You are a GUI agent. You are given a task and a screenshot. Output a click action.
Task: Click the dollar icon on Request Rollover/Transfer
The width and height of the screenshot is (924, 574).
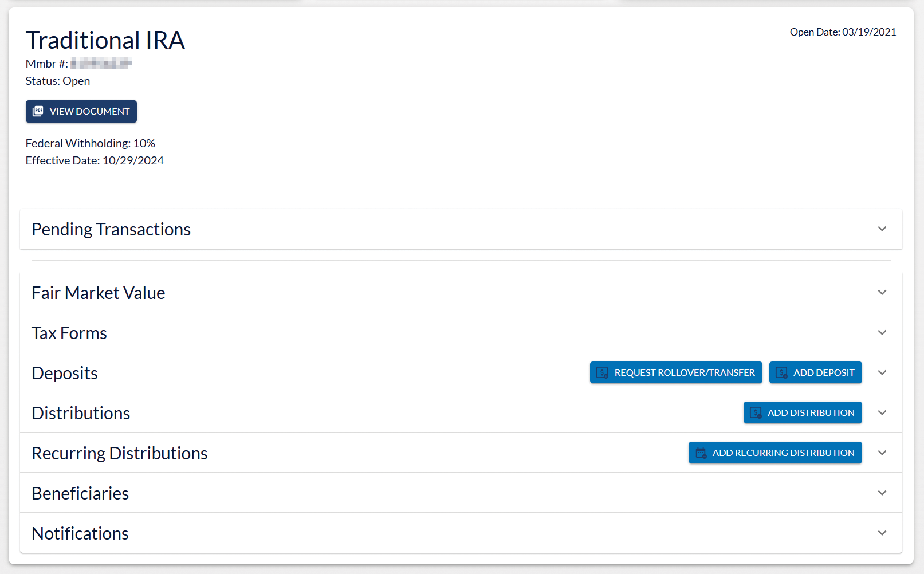click(602, 373)
